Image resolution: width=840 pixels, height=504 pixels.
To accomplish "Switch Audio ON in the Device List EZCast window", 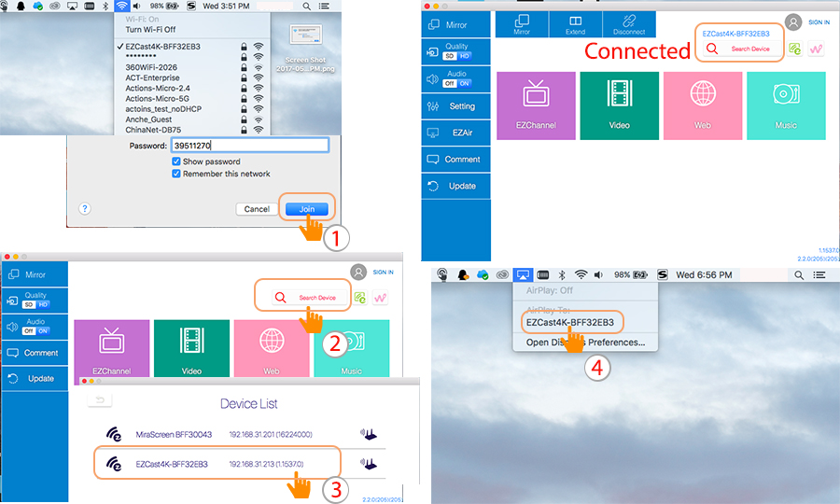I will pos(43,331).
